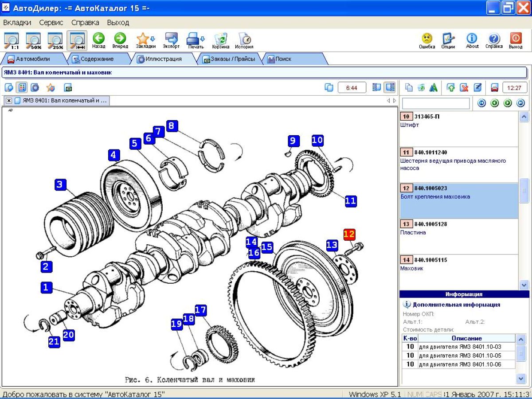Go to the previous part with the green left arrow

495,103
